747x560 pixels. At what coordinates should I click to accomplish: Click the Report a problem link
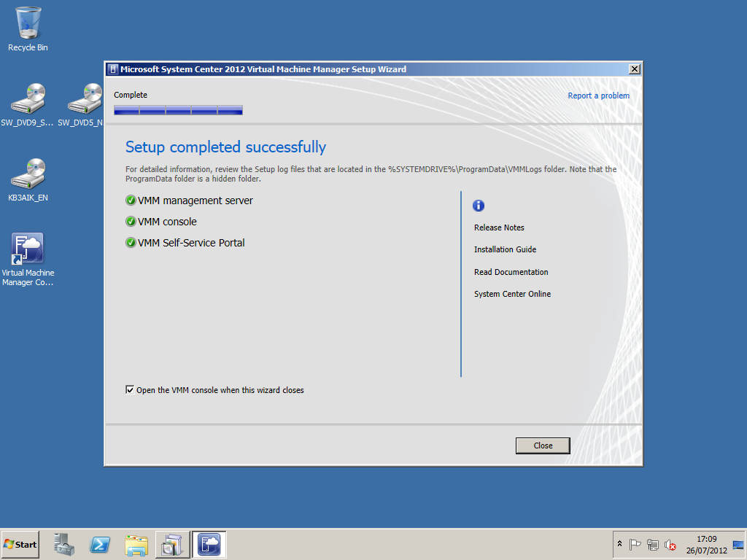[x=598, y=96]
